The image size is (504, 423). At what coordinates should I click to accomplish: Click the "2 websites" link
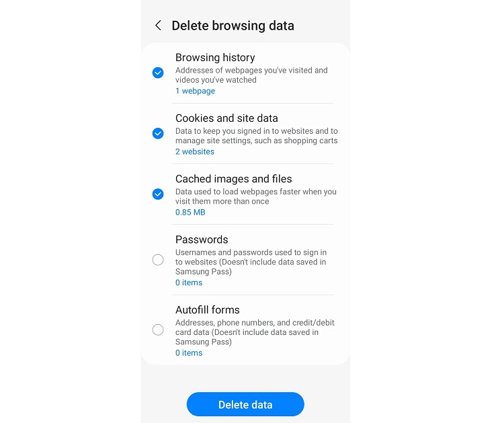(x=195, y=151)
